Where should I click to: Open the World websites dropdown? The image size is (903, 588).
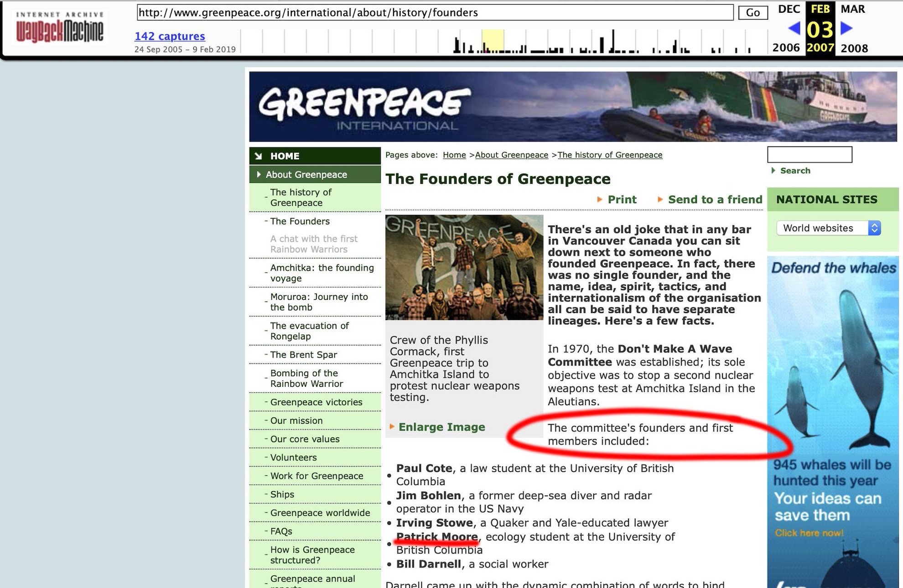(x=828, y=228)
